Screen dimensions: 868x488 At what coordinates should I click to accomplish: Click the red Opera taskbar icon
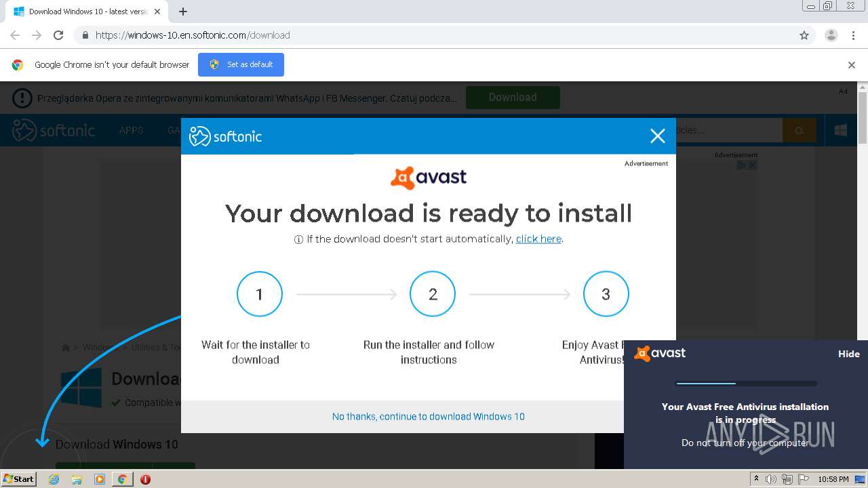pos(145,479)
